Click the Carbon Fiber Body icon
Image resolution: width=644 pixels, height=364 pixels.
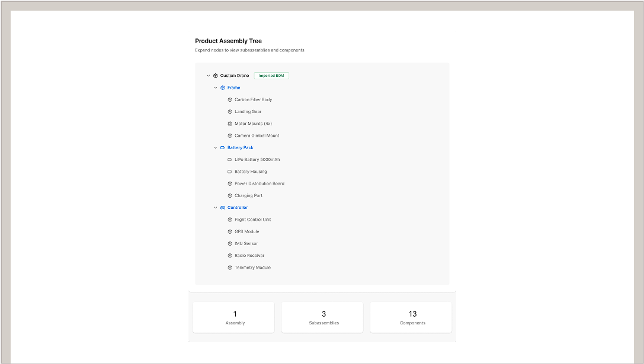coord(230,99)
